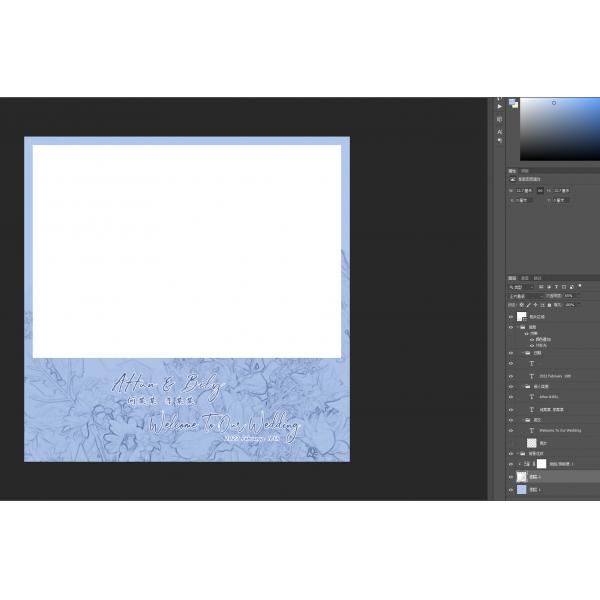Click the foreground/background color swatch icon
Viewport: 600px width, 600px height.
coord(513,103)
